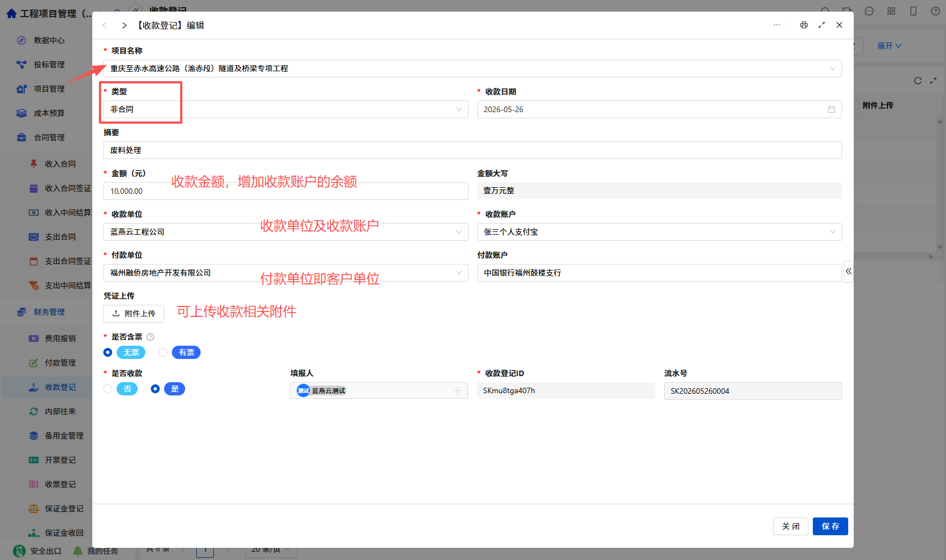Select 无票 radio option
The height and width of the screenshot is (560, 946).
pos(108,352)
